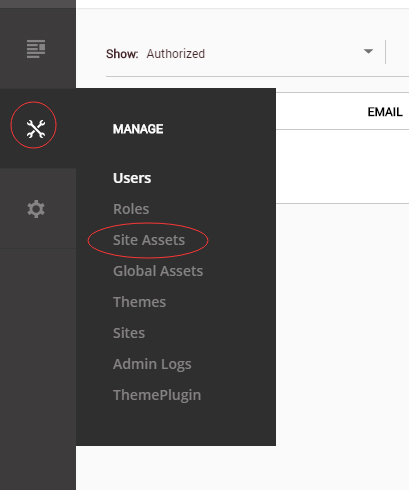This screenshot has width=409, height=490.
Task: Click empty dark sidebar below gear icon
Action: 38,367
